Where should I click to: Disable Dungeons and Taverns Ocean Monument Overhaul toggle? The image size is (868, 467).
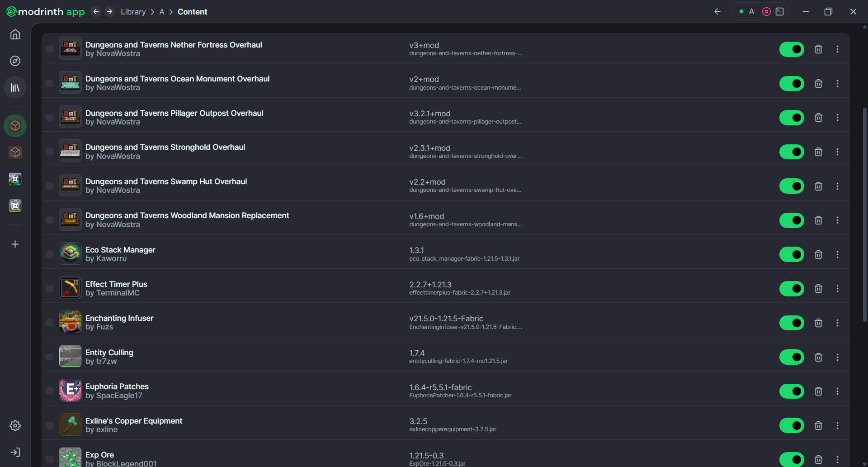[x=792, y=84]
